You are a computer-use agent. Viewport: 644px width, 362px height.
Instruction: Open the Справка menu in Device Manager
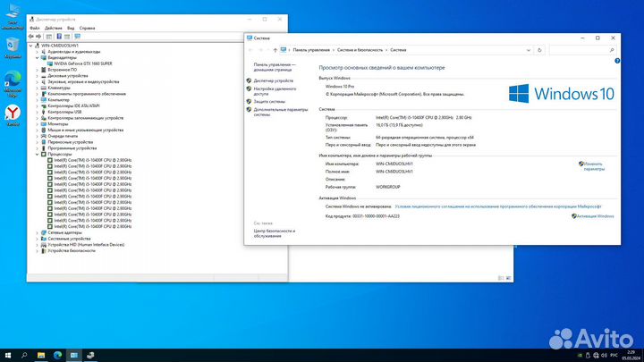(87, 28)
